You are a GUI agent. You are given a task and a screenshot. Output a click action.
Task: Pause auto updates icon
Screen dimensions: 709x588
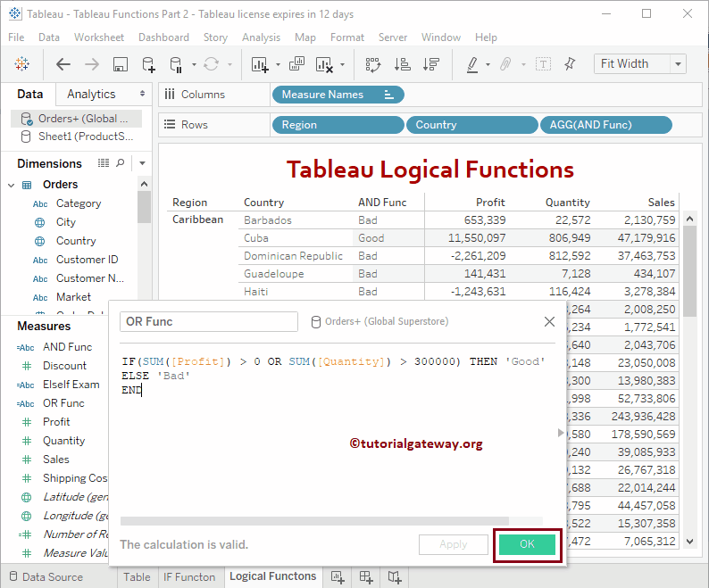176,64
